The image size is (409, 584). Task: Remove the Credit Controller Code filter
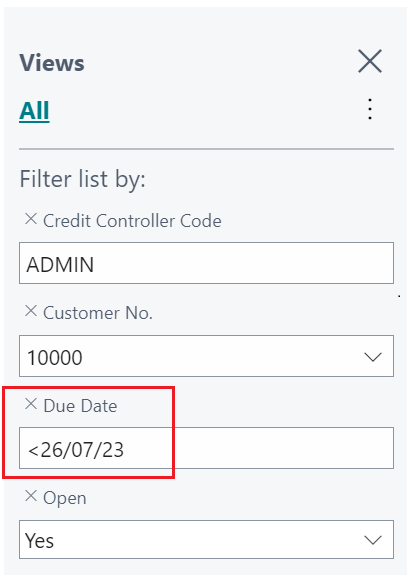tap(31, 219)
